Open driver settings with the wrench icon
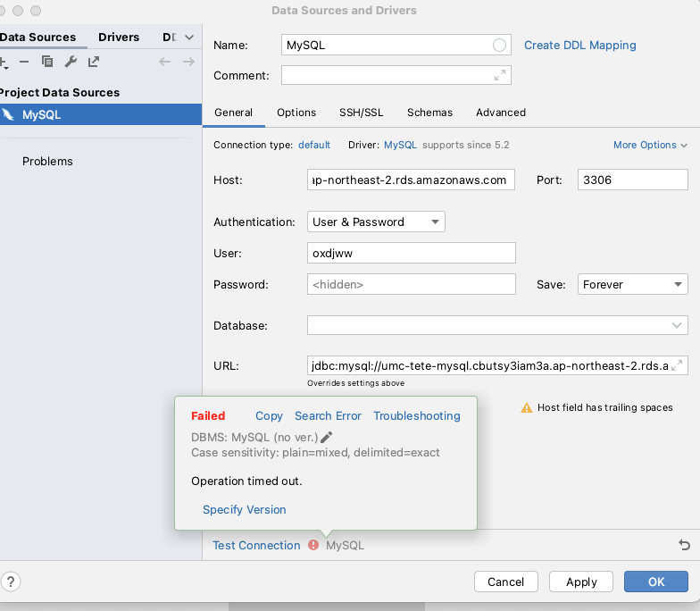The height and width of the screenshot is (611, 700). (x=71, y=62)
